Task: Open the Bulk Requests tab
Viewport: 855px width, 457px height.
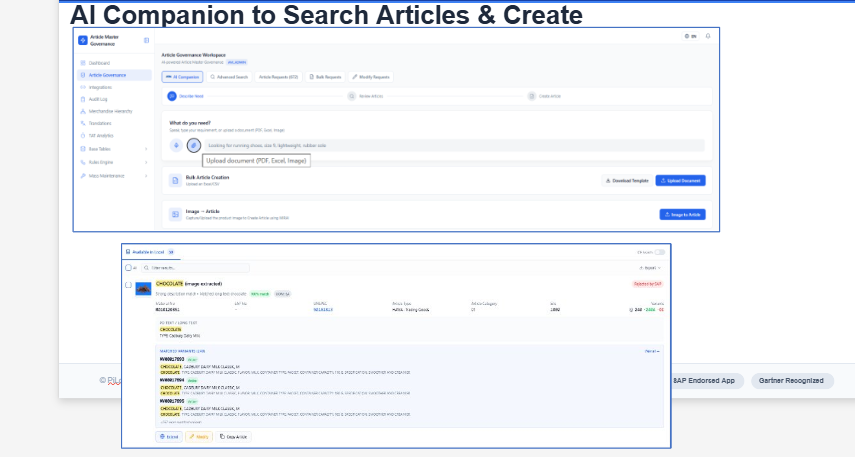Action: click(x=325, y=77)
